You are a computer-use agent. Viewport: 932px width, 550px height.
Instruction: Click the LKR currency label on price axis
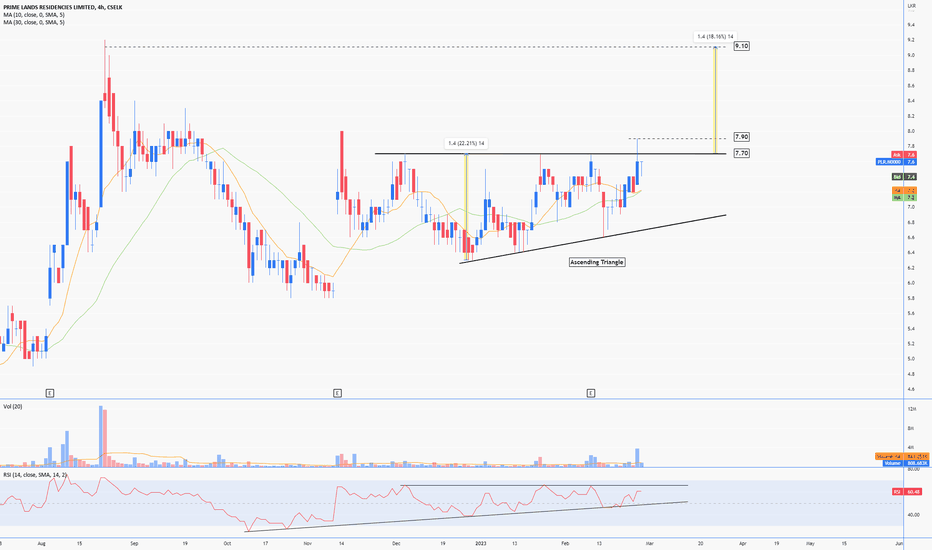click(911, 5)
